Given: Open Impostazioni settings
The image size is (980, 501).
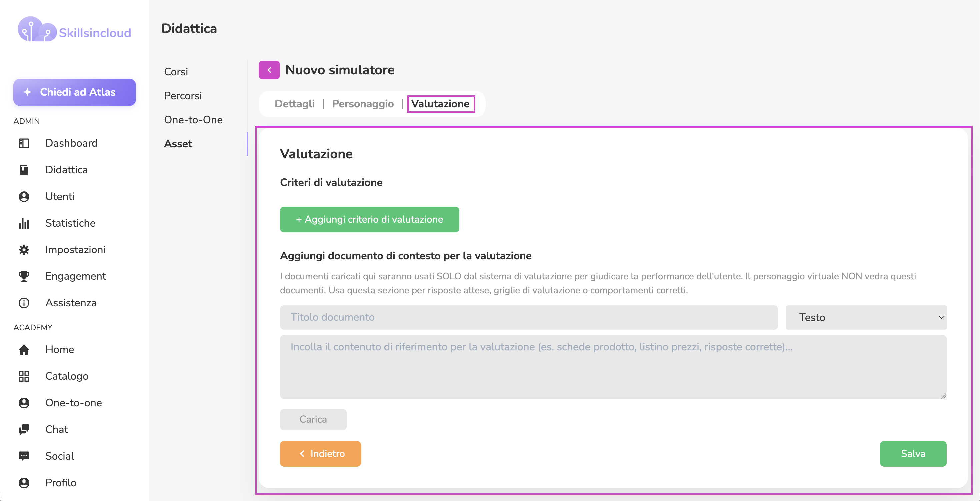Looking at the screenshot, I should click(x=75, y=250).
